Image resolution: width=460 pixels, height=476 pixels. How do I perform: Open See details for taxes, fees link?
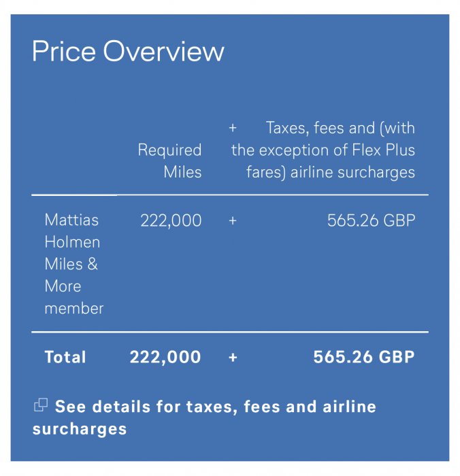click(215, 407)
